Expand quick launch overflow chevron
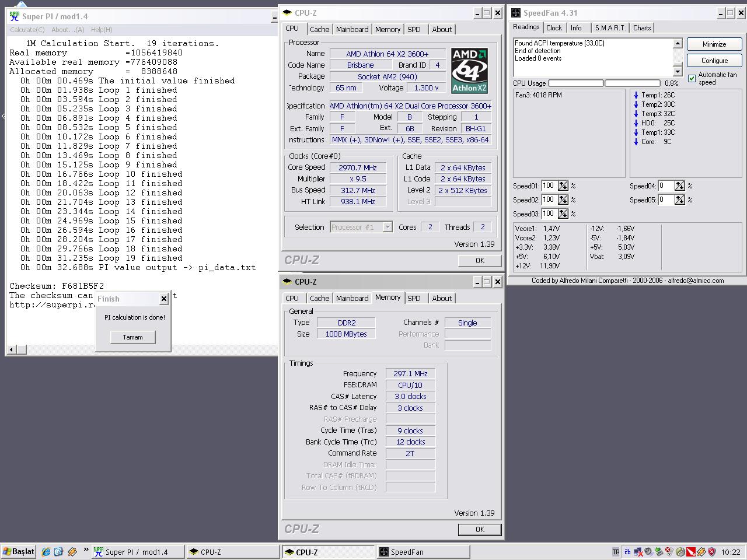This screenshot has width=747, height=560. [x=86, y=549]
